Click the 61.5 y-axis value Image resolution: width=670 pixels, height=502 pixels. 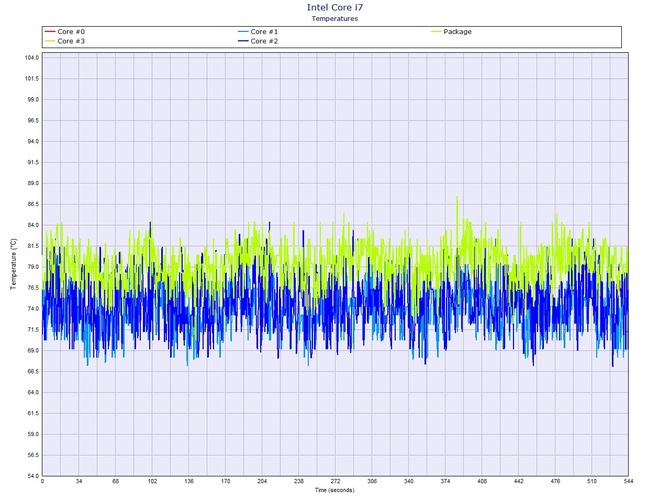[x=32, y=414]
